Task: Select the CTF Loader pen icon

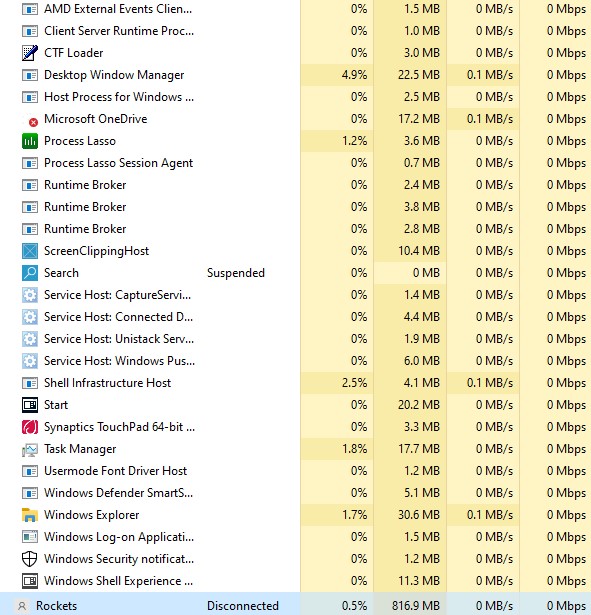Action: [30, 53]
